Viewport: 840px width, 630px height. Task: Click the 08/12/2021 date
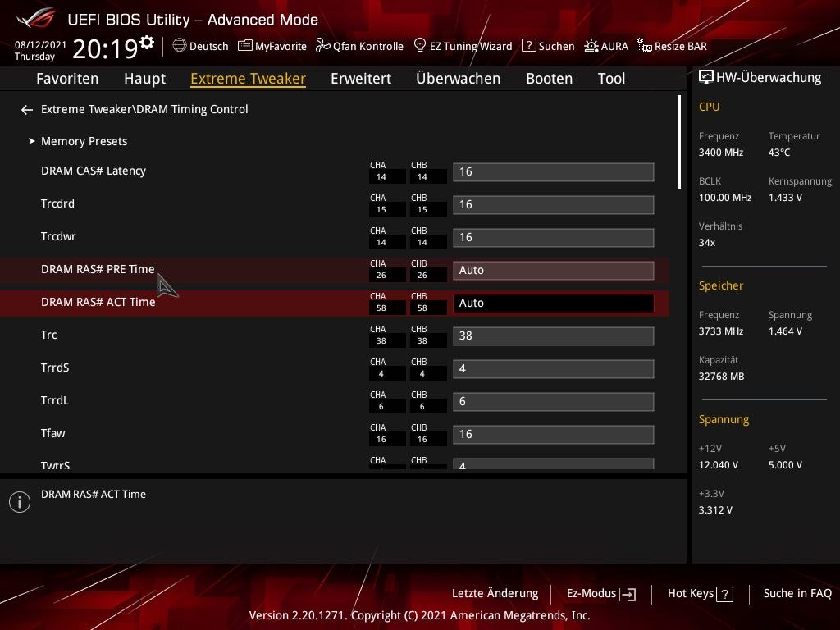pos(40,45)
